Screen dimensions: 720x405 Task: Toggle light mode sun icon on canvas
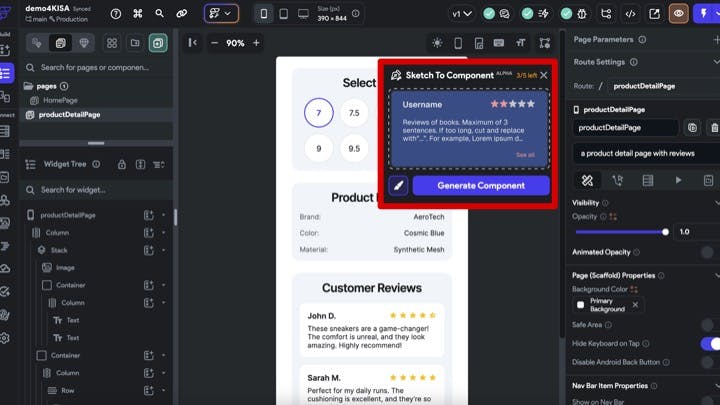[437, 43]
